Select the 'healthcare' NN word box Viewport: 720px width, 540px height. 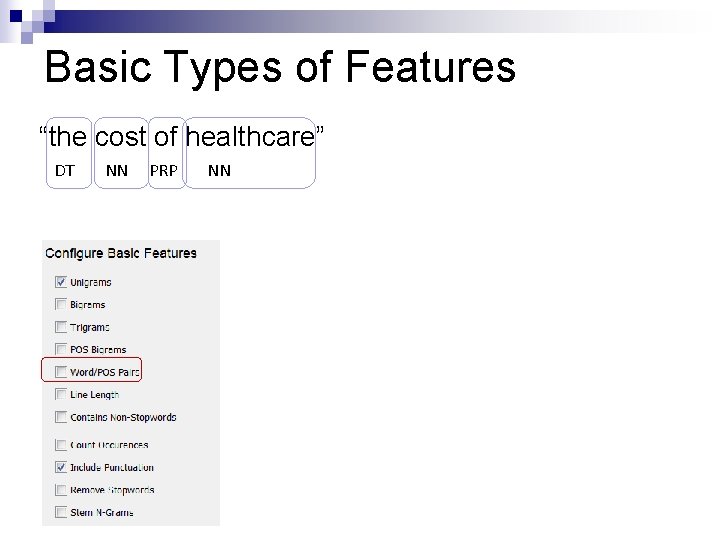point(250,153)
